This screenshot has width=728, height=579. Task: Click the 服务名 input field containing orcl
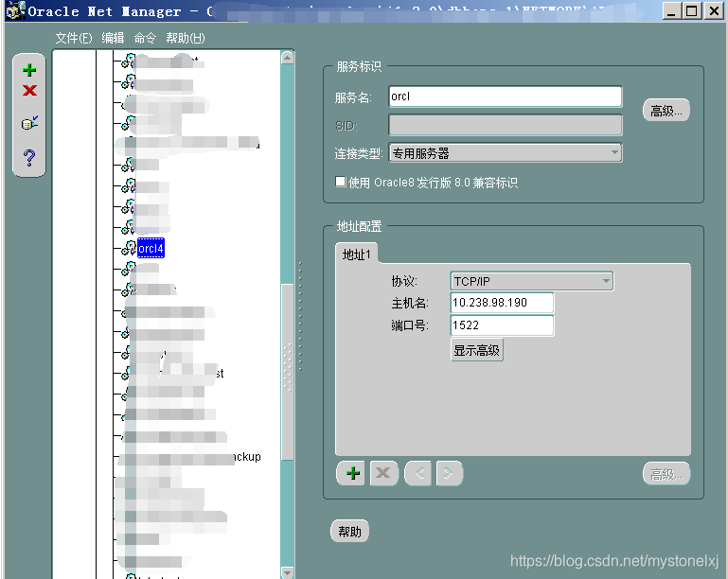pyautogui.click(x=506, y=96)
